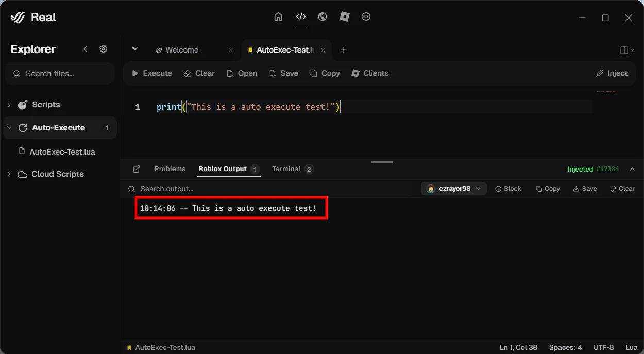Click the Inject button
The height and width of the screenshot is (354, 644).
[612, 73]
